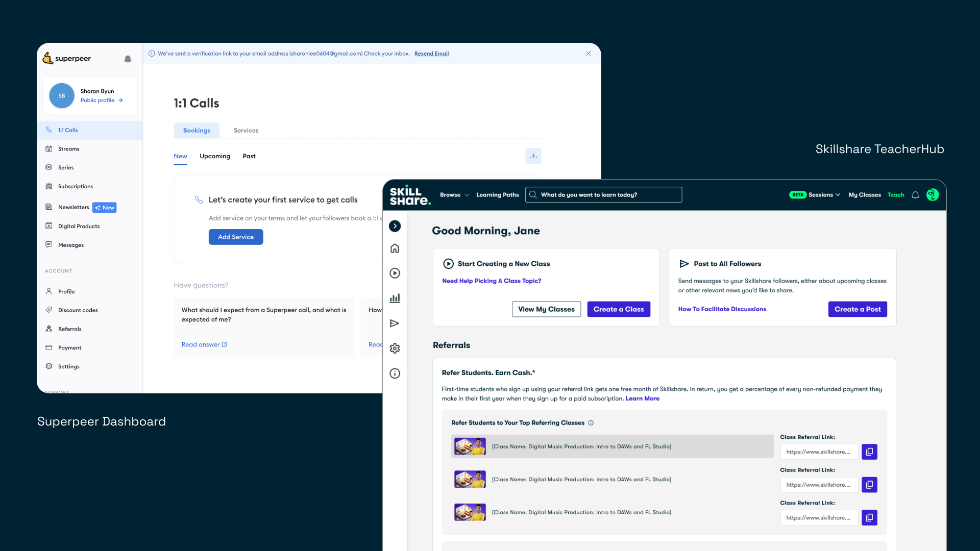Click the info icon in Skillshare sidebar
980x551 pixels.
[395, 373]
